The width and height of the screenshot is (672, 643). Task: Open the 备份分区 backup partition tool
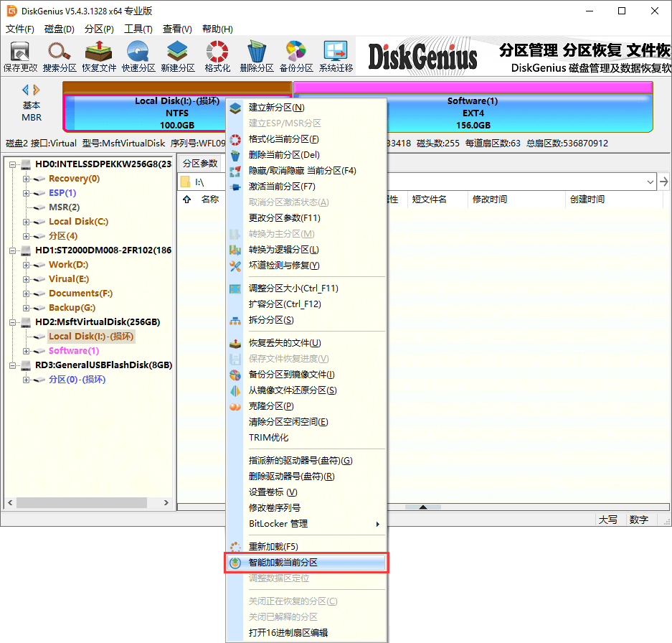(x=296, y=56)
